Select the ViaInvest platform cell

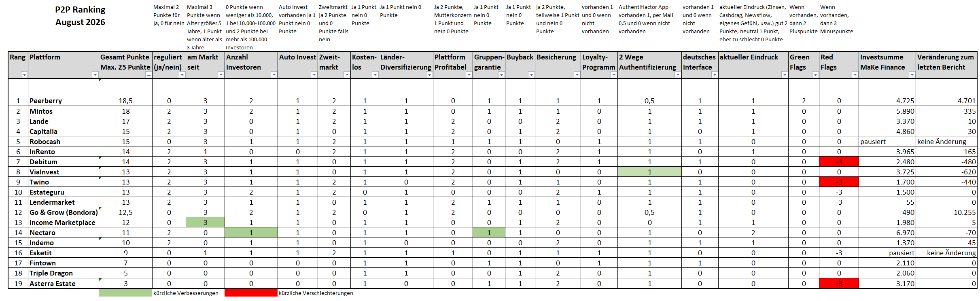point(64,172)
